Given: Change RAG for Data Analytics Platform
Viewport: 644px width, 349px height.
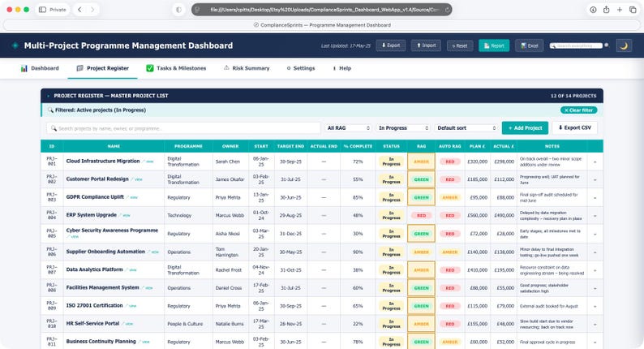Looking at the screenshot, I should point(421,270).
